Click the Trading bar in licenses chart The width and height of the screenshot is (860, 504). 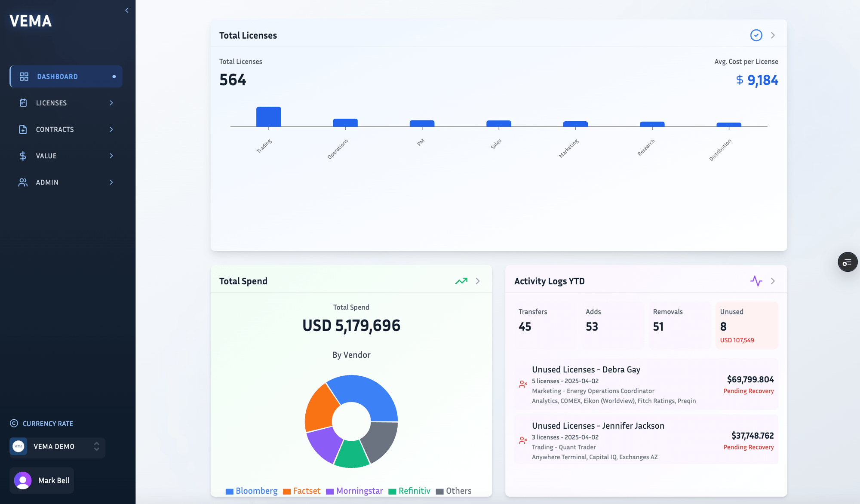pos(268,117)
